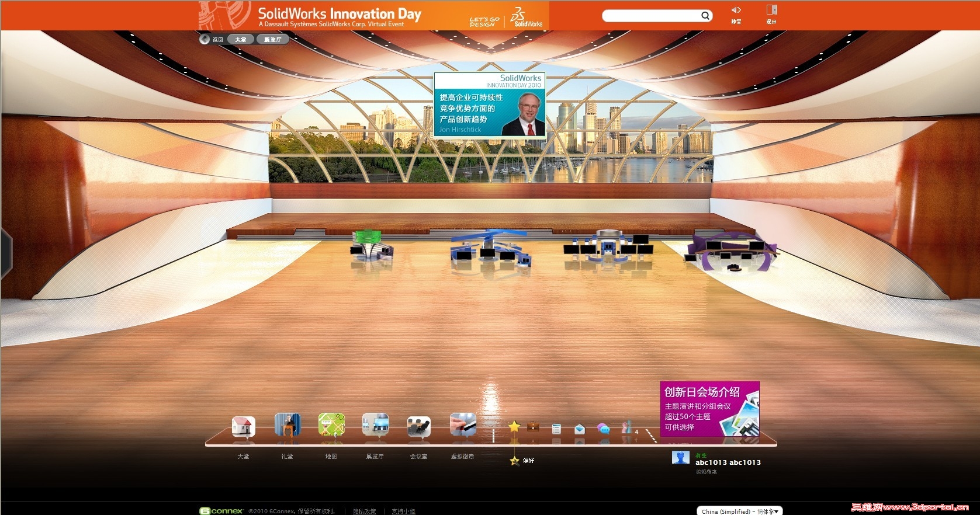Screen dimensions: 980x515
Task: Go to the 礼堂 auditorium icon
Action: (287, 426)
